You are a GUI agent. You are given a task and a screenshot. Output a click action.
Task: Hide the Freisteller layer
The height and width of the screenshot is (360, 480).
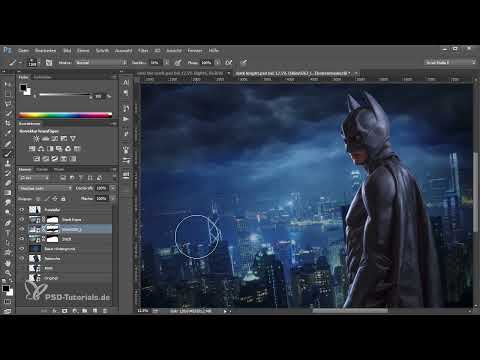(22, 210)
